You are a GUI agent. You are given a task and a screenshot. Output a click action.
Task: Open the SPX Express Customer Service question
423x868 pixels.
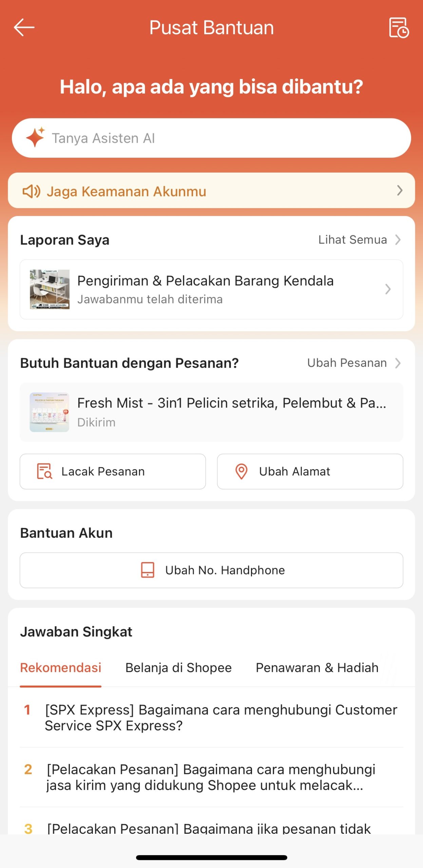pyautogui.click(x=220, y=717)
